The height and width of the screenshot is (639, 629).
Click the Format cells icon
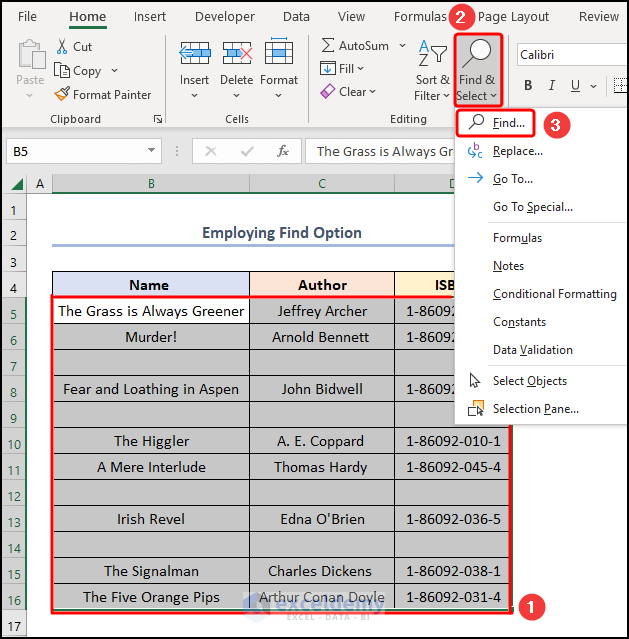(279, 51)
